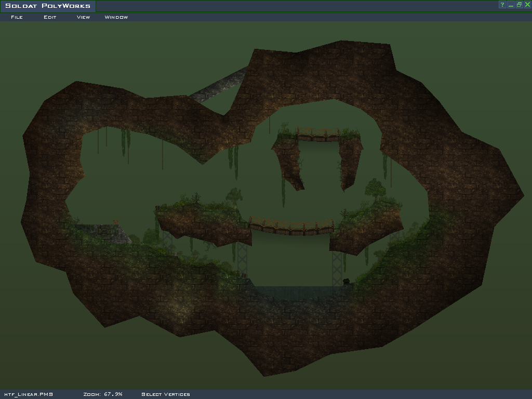
Task: Close the Soldat PolyWorks editor
Action: click(527, 5)
